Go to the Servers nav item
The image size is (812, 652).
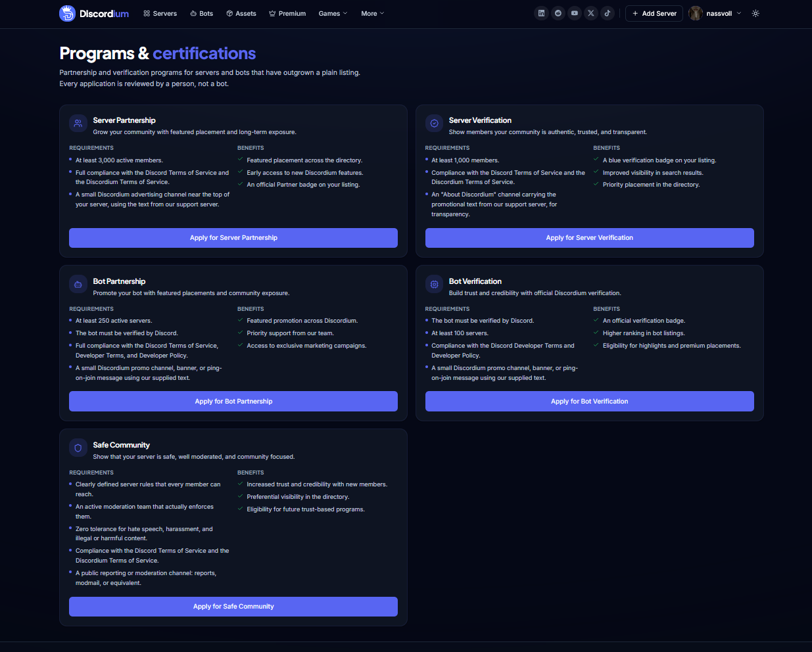click(160, 13)
